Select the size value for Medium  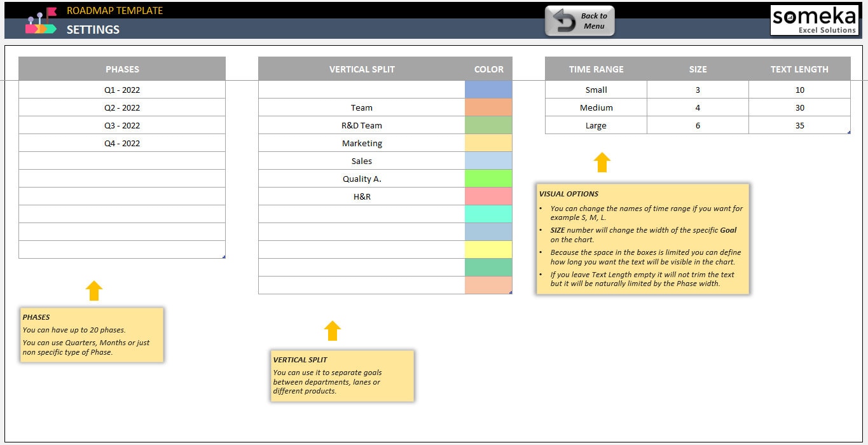[x=698, y=107]
